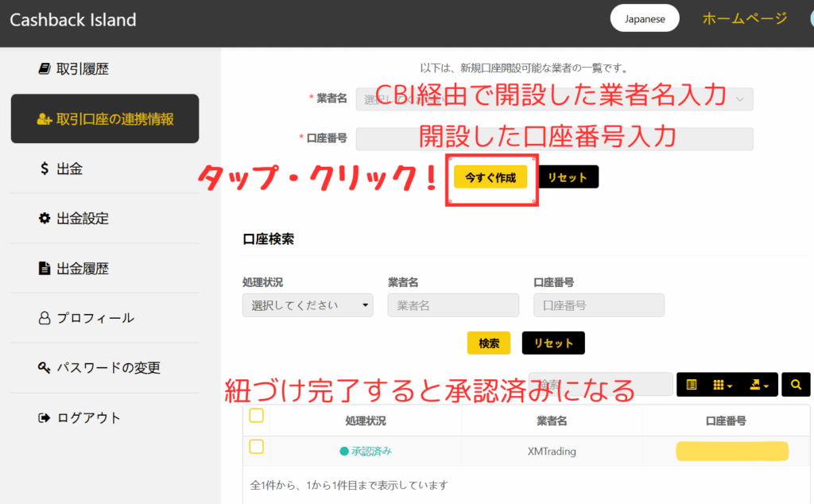Go to ホームページ link in header
814x504 pixels.
(x=745, y=19)
